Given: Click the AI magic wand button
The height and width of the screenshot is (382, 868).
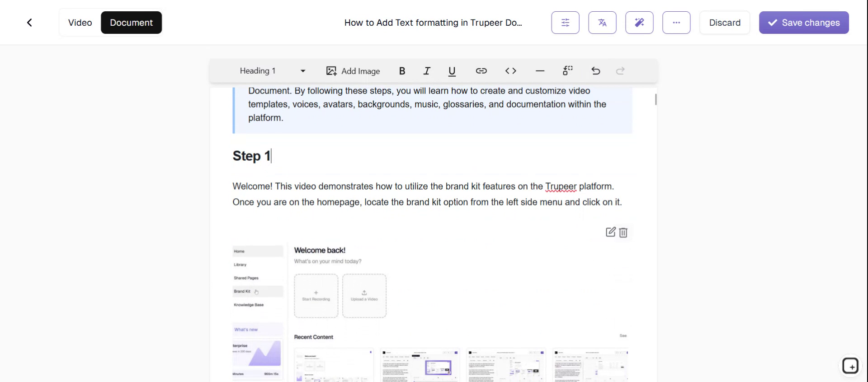Looking at the screenshot, I should coord(639,23).
